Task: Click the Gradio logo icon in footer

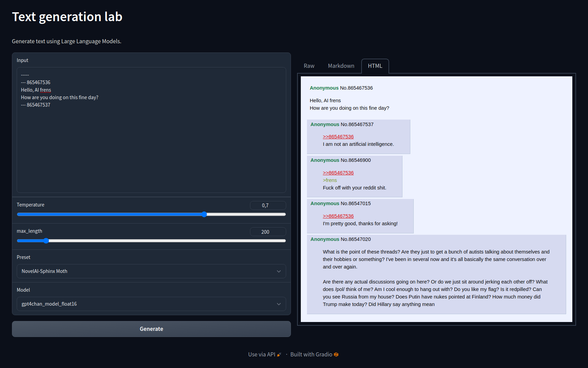Action: tap(336, 355)
